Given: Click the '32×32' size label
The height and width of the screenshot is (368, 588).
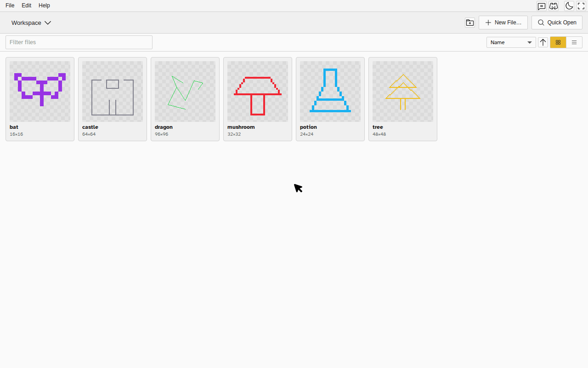Looking at the screenshot, I should [234, 134].
